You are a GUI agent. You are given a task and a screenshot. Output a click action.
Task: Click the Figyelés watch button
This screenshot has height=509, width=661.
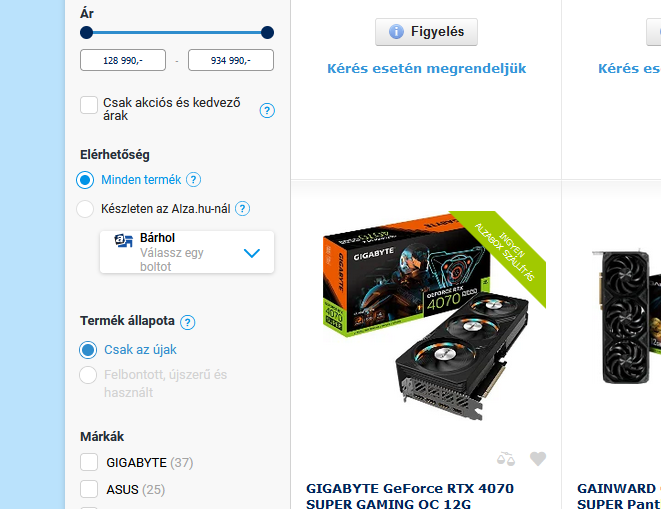coord(426,32)
